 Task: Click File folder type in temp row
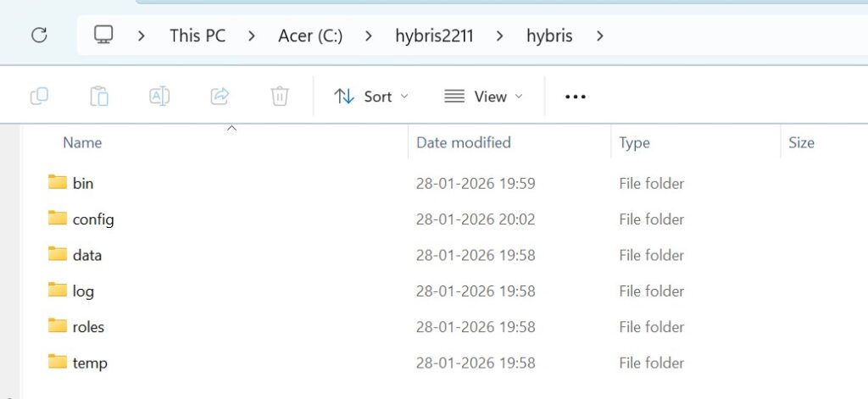pyautogui.click(x=652, y=363)
